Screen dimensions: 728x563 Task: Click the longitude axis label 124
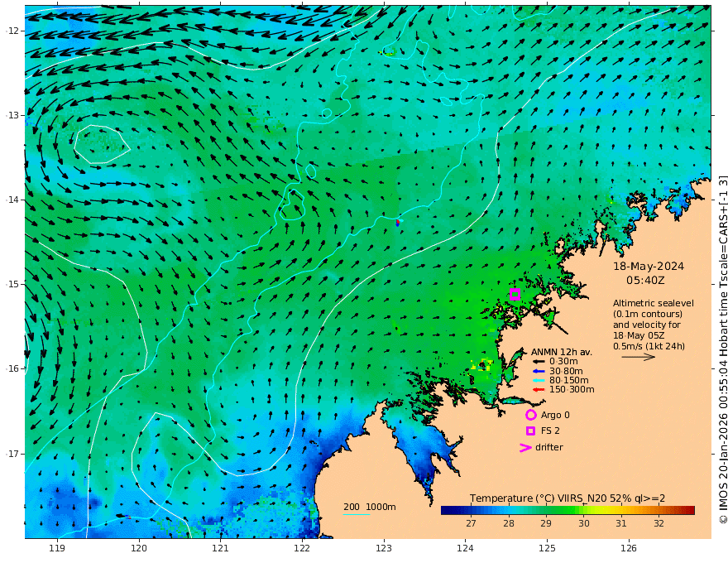click(x=465, y=549)
